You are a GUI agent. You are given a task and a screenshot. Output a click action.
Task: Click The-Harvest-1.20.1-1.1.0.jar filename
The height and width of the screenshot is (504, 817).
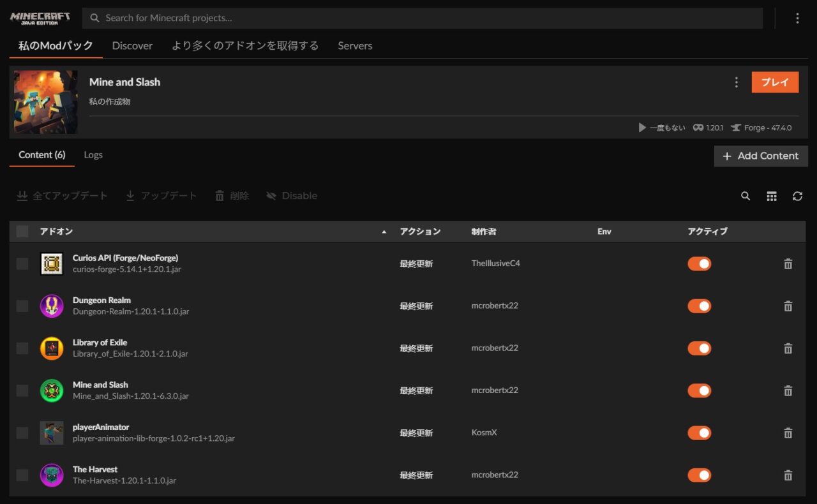click(x=124, y=481)
